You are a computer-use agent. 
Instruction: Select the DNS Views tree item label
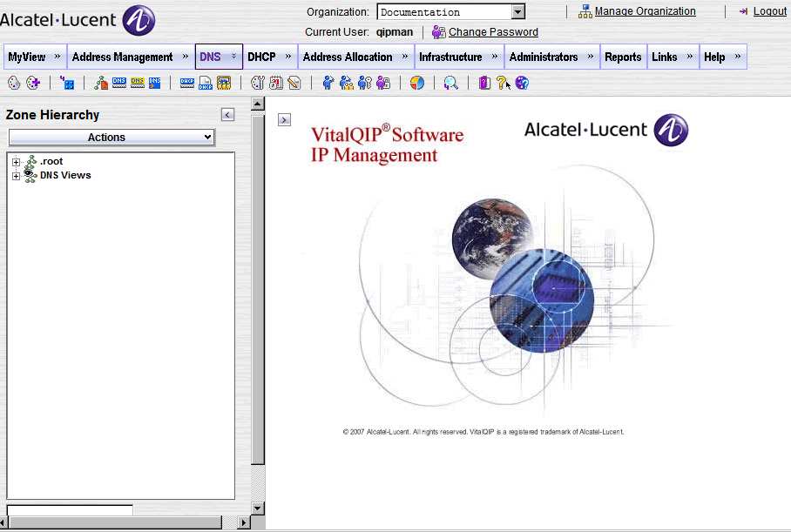[x=65, y=176]
